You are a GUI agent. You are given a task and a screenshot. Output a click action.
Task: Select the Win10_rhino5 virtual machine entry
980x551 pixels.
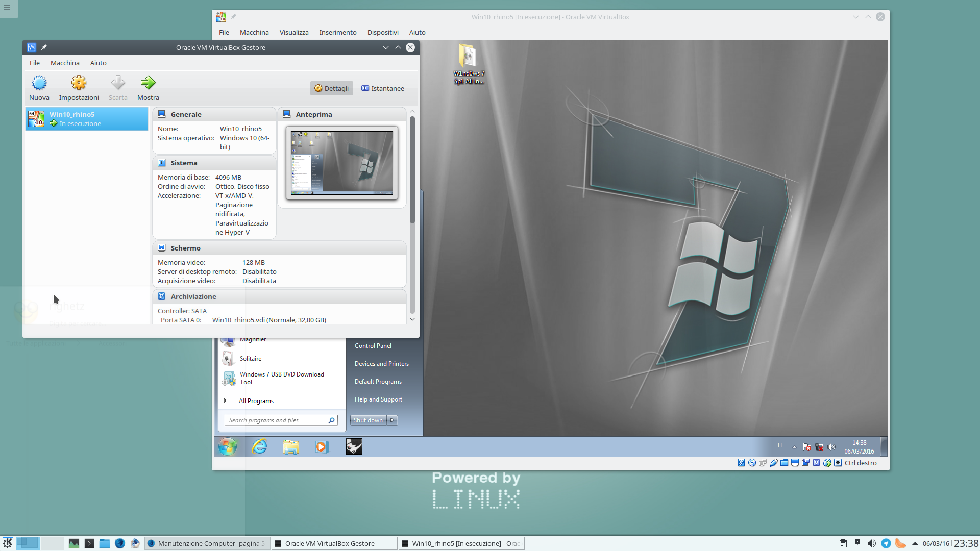(87, 119)
